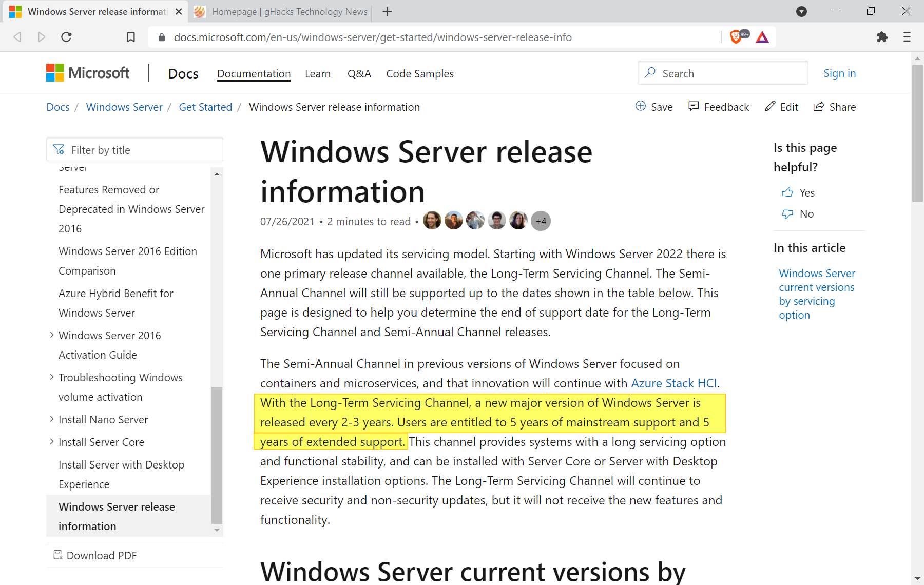The height and width of the screenshot is (585, 924).
Task: Save the article with the Save button
Action: click(654, 107)
